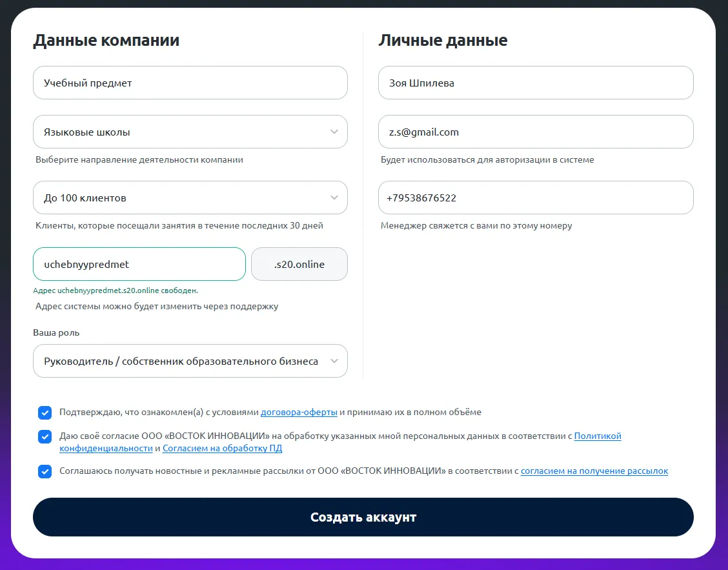Click the uchebnyypredmet address input field

[139, 264]
